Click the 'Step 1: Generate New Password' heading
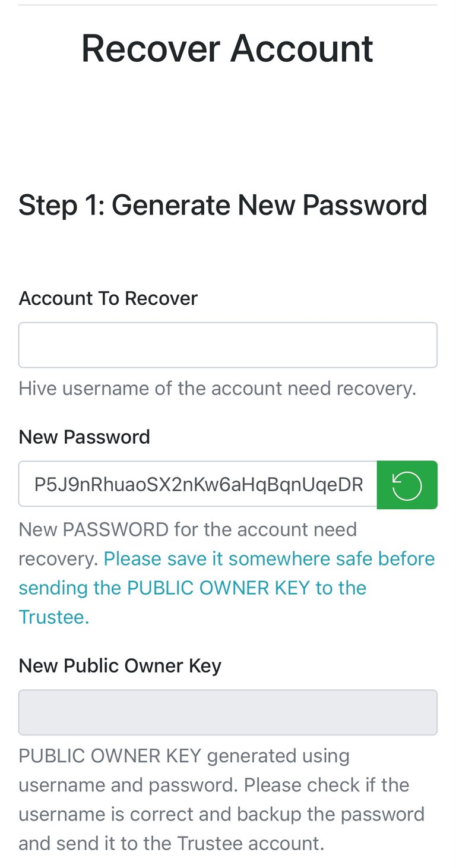456x868 pixels. point(223,206)
